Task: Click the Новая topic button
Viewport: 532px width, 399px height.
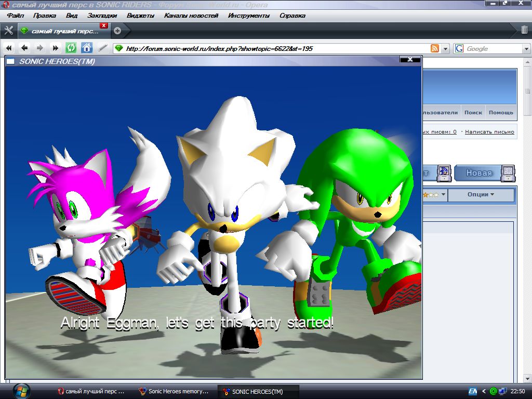Action: [x=478, y=173]
